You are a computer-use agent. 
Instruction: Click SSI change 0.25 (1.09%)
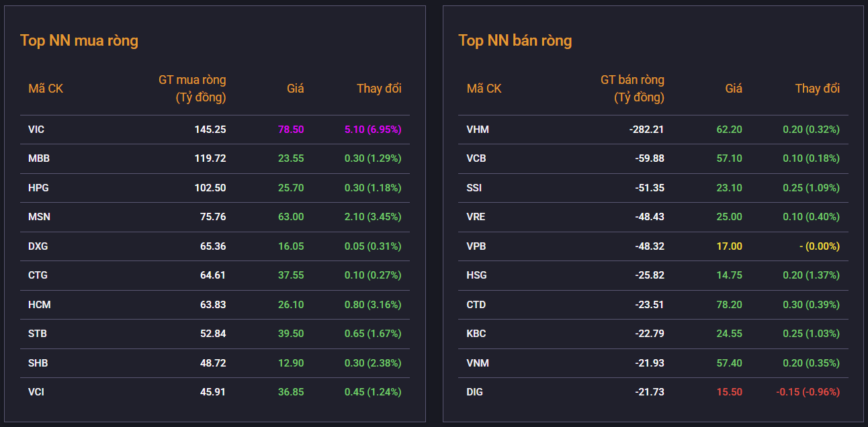[811, 188]
